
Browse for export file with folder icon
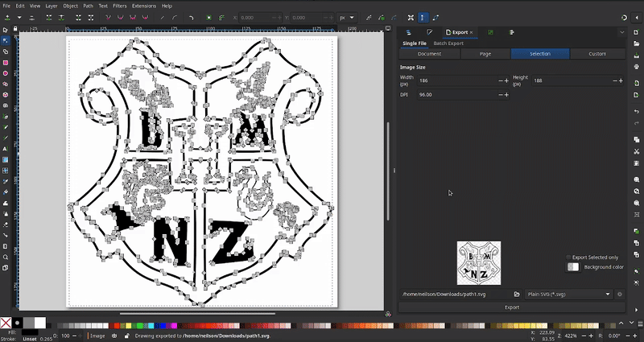[517, 295]
